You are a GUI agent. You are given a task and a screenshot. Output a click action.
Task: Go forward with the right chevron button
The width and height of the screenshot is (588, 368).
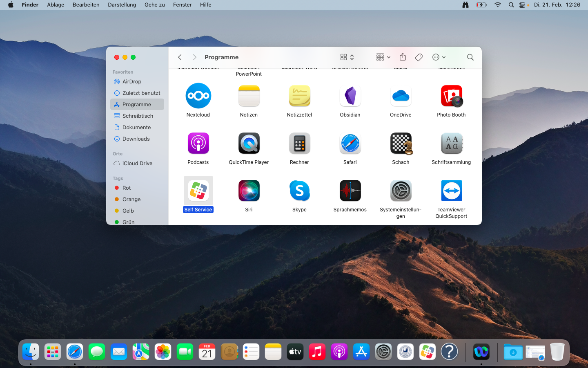pyautogui.click(x=195, y=57)
